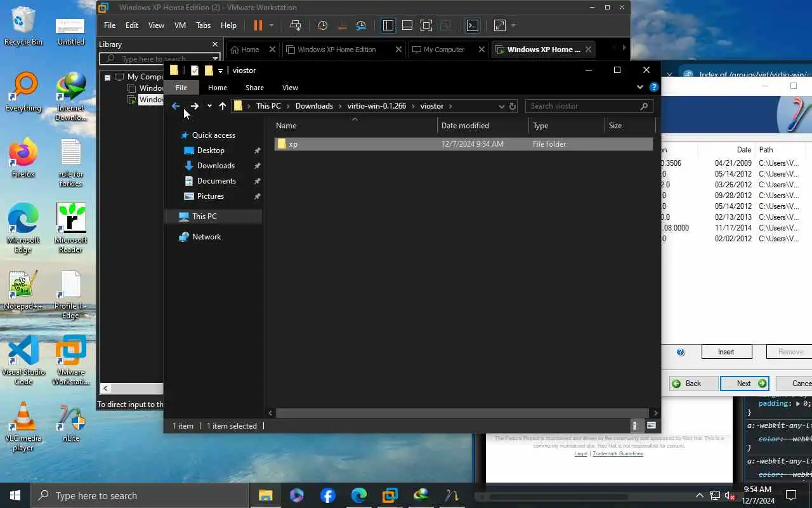
Task: Open VMware Tabs menu
Action: pyautogui.click(x=203, y=25)
